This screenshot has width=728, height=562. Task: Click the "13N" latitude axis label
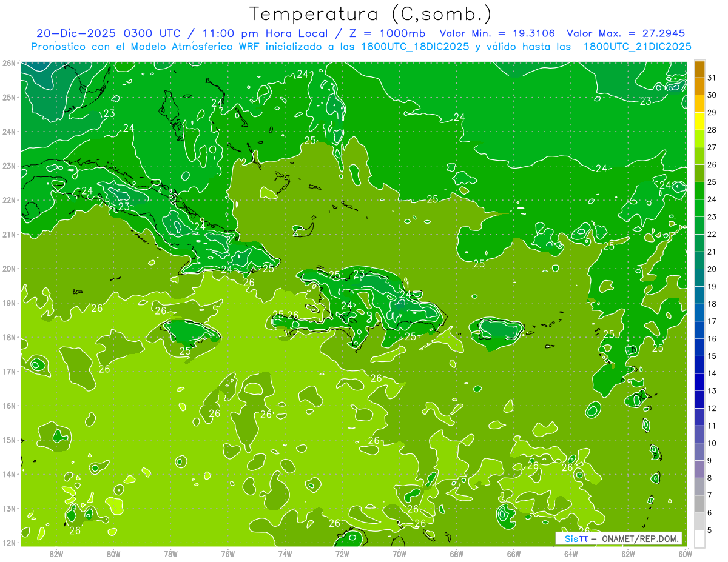tap(9, 508)
